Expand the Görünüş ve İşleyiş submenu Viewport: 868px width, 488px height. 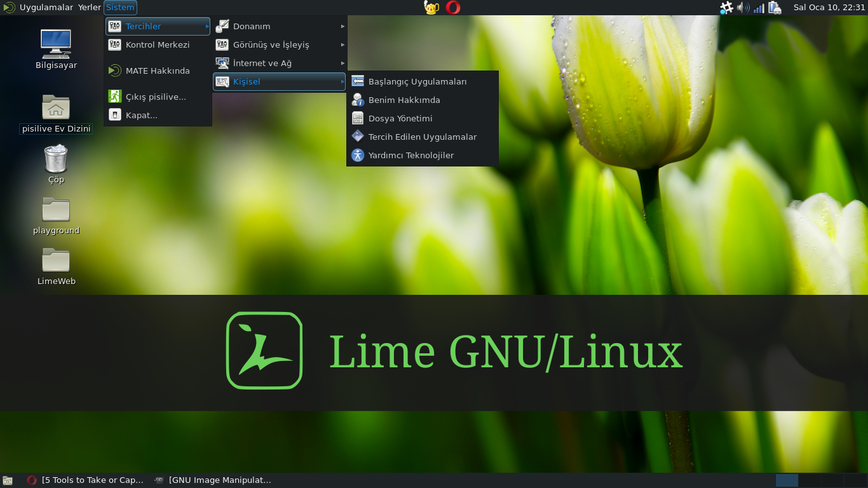coord(280,44)
